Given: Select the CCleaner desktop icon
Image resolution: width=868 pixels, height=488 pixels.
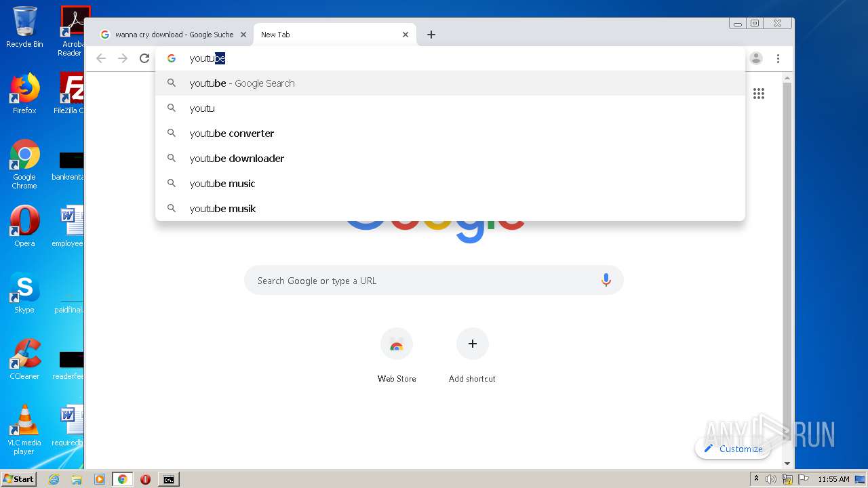Looking at the screenshot, I should point(24,359).
